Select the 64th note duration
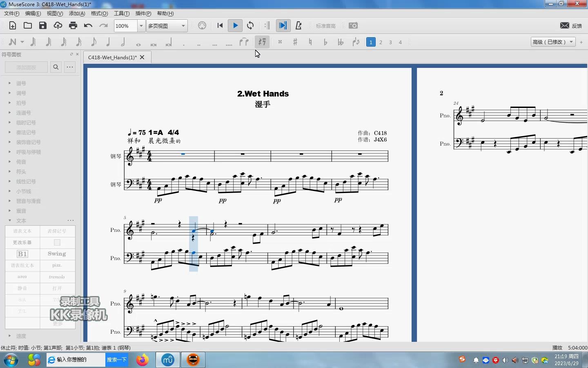The image size is (588, 368). coord(48,42)
